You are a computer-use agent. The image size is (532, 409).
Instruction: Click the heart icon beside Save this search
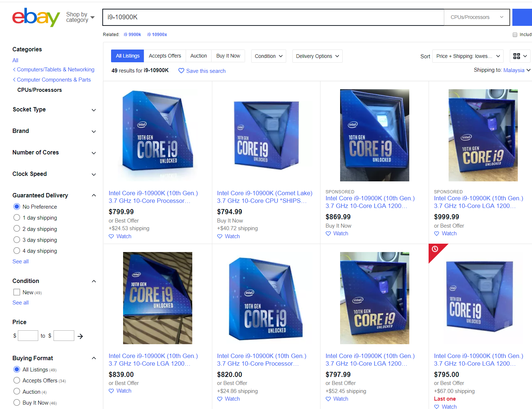(181, 71)
